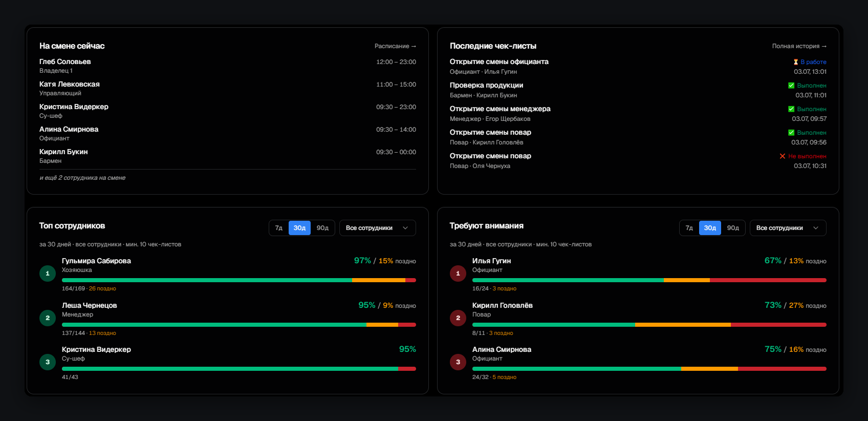This screenshot has width=868, height=421.
Task: Click the chevron arrow in the Требуют внимания filter
Action: click(x=816, y=228)
